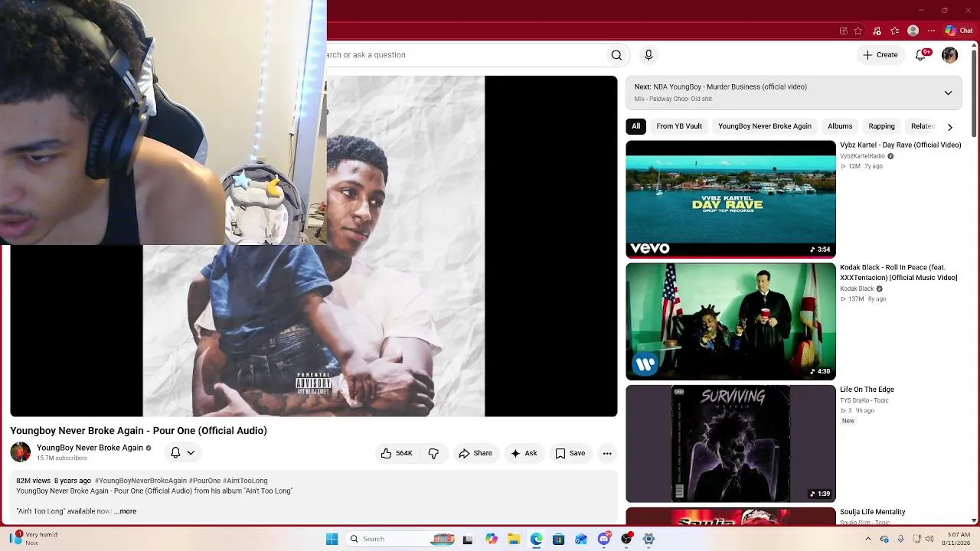This screenshot has height=551, width=980.
Task: Open File Explorer from the taskbar
Action: (x=514, y=539)
